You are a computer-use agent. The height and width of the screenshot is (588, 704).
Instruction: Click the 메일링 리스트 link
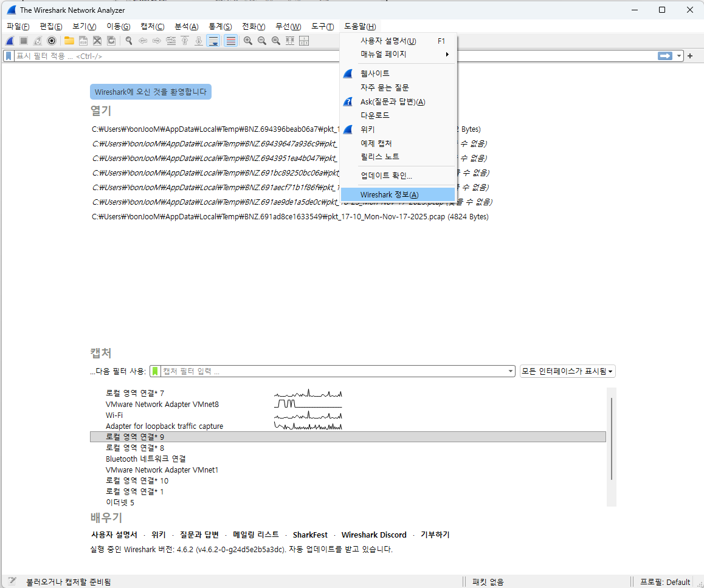(255, 535)
